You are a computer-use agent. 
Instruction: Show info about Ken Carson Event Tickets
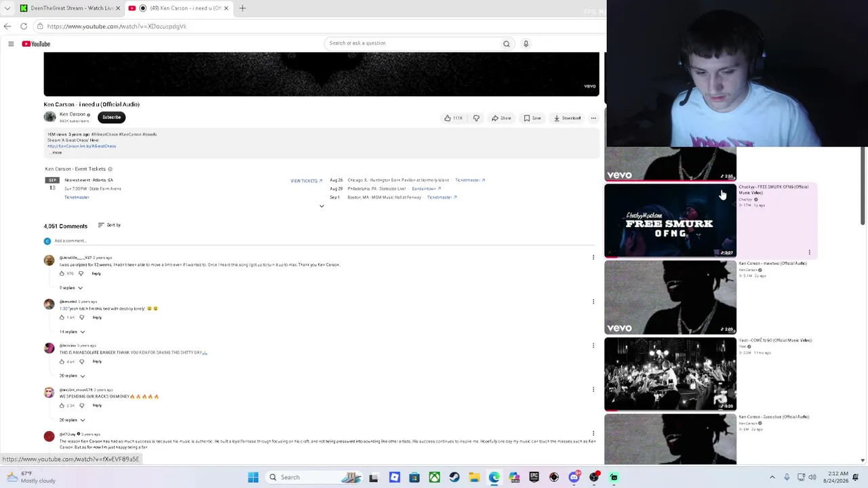[110, 169]
